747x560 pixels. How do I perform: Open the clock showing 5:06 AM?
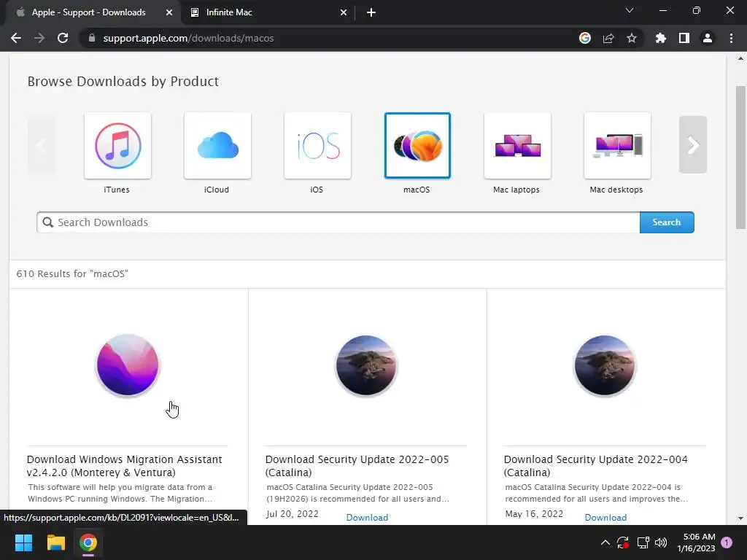(696, 542)
